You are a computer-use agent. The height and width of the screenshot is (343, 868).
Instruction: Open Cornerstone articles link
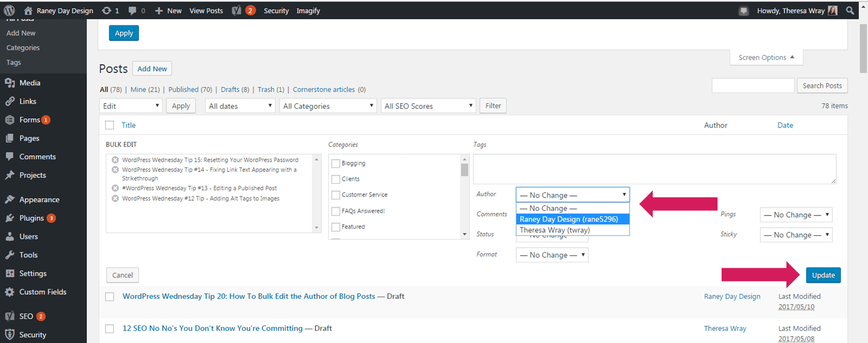pyautogui.click(x=323, y=89)
